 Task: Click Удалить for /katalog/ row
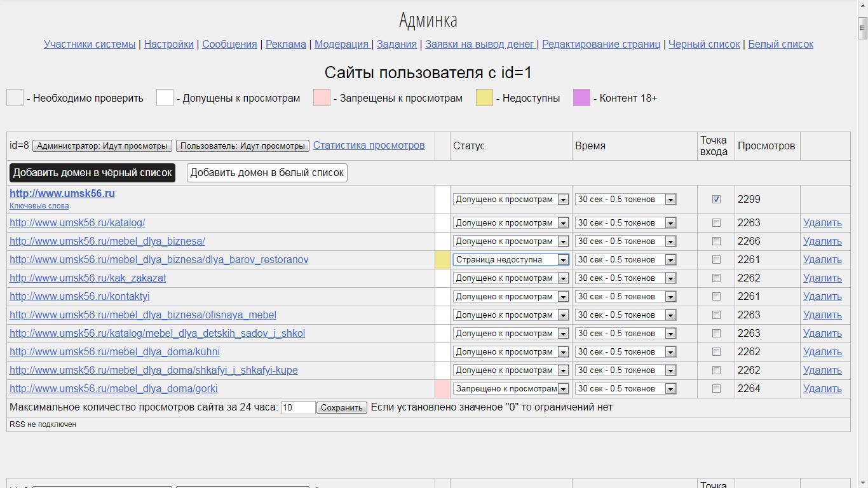pos(822,223)
